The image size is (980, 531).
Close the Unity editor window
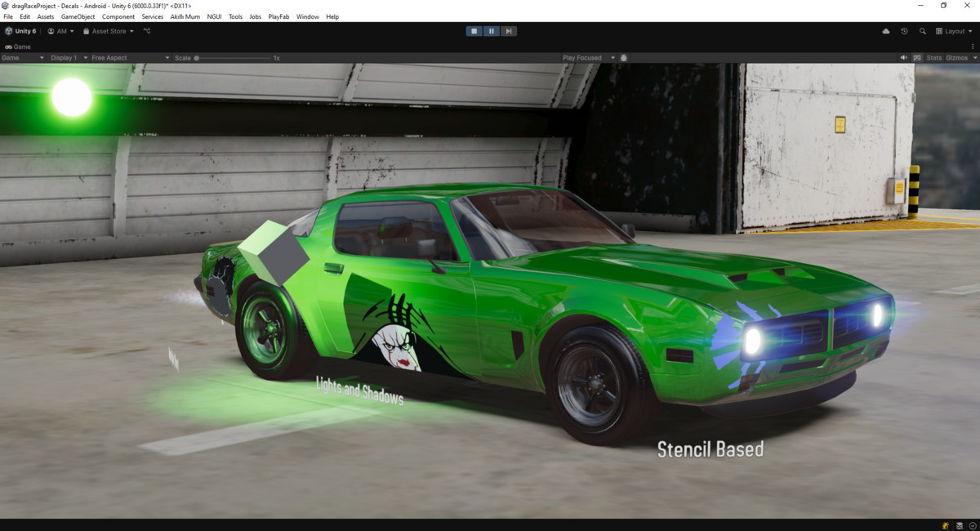pyautogui.click(x=967, y=6)
